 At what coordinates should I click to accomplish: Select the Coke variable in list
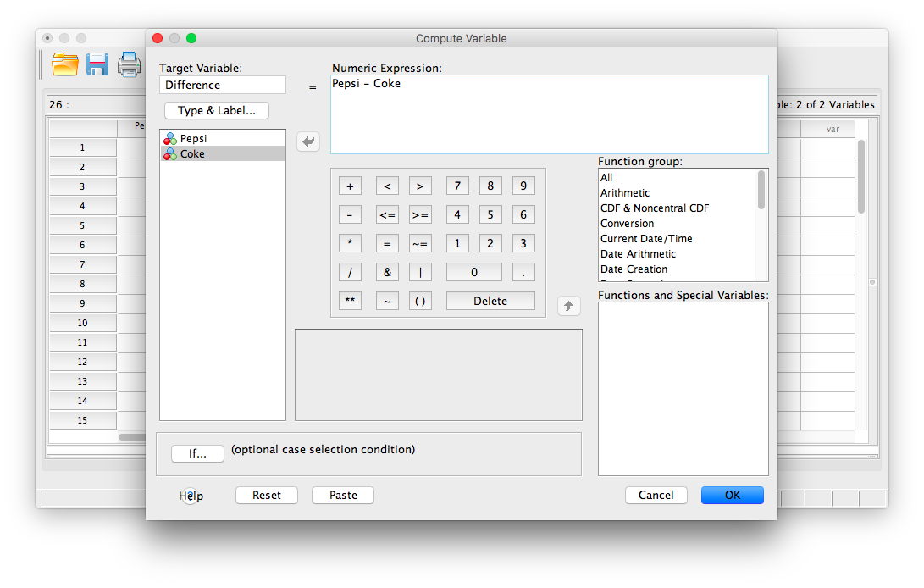tap(192, 153)
